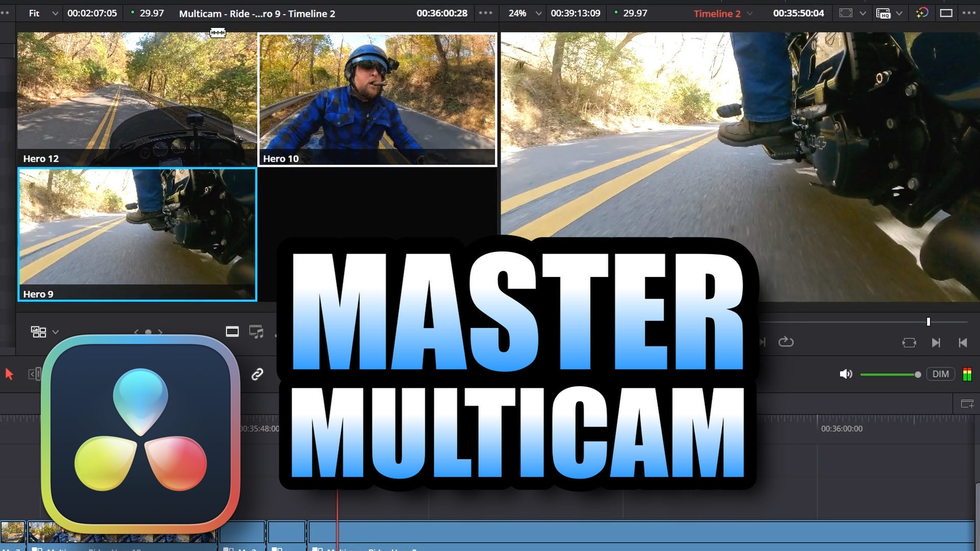Toggle bypass color grades and Fusion effects
980x551 pixels.
tap(922, 13)
